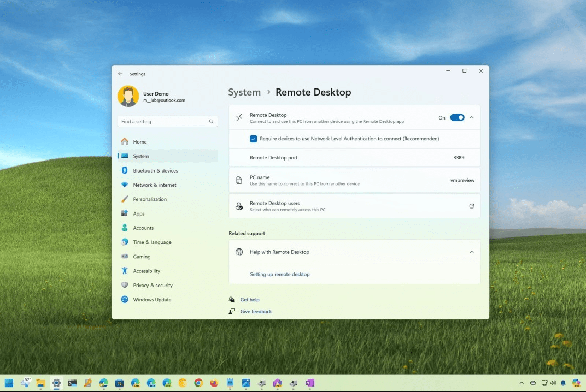Viewport: 586px width, 392px height.
Task: Open Time & language settings
Action: click(167, 242)
